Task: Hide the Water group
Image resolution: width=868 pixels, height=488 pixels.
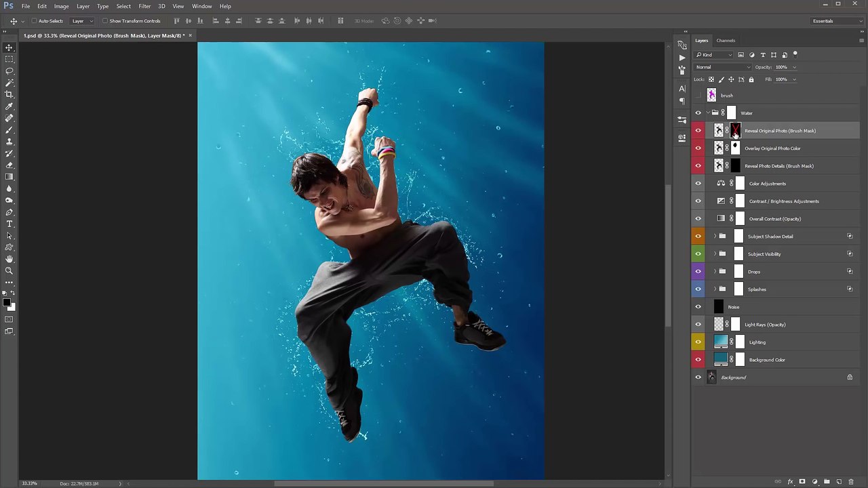Action: [x=698, y=113]
